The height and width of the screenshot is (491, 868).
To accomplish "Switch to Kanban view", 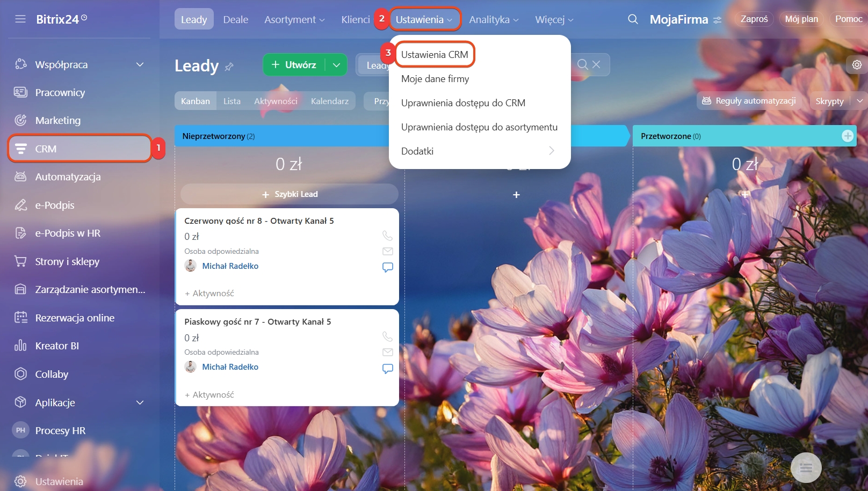I will pyautogui.click(x=196, y=101).
